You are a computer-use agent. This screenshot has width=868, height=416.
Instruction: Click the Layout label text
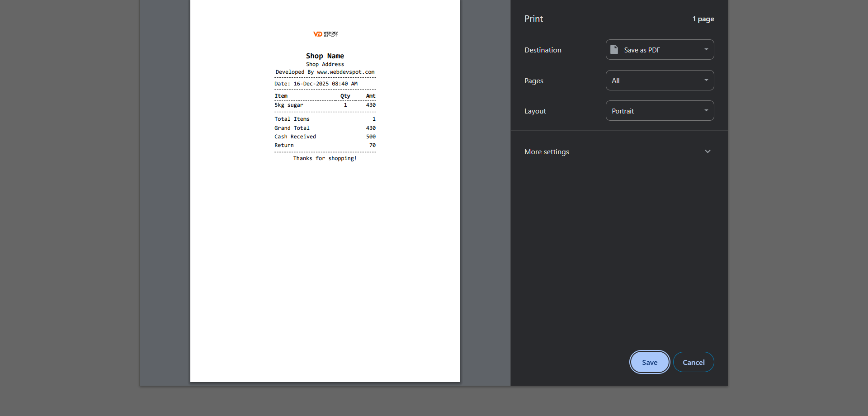click(x=535, y=111)
